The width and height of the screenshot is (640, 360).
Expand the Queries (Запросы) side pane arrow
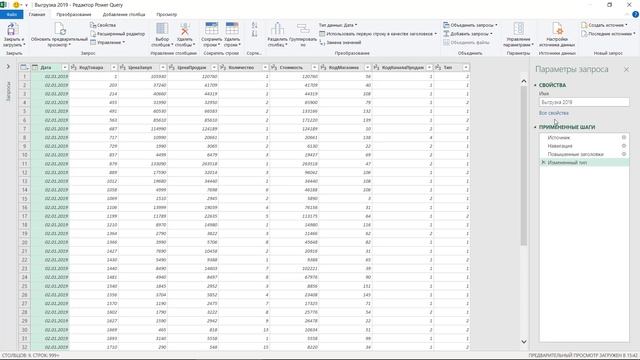pyautogui.click(x=8, y=67)
